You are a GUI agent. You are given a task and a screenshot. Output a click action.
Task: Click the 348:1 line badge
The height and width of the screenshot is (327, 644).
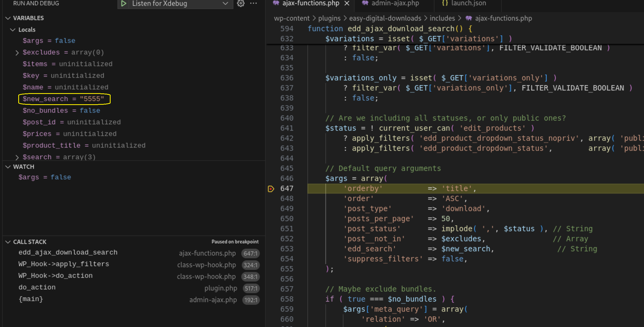pyautogui.click(x=250, y=277)
